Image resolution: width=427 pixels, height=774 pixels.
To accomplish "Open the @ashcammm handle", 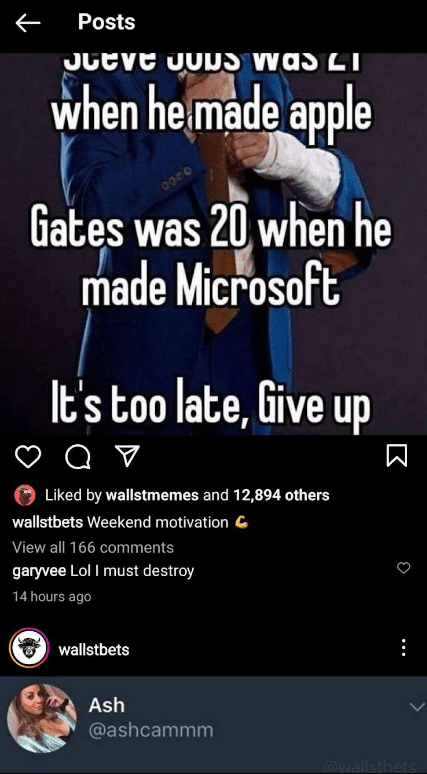I will tap(151, 730).
